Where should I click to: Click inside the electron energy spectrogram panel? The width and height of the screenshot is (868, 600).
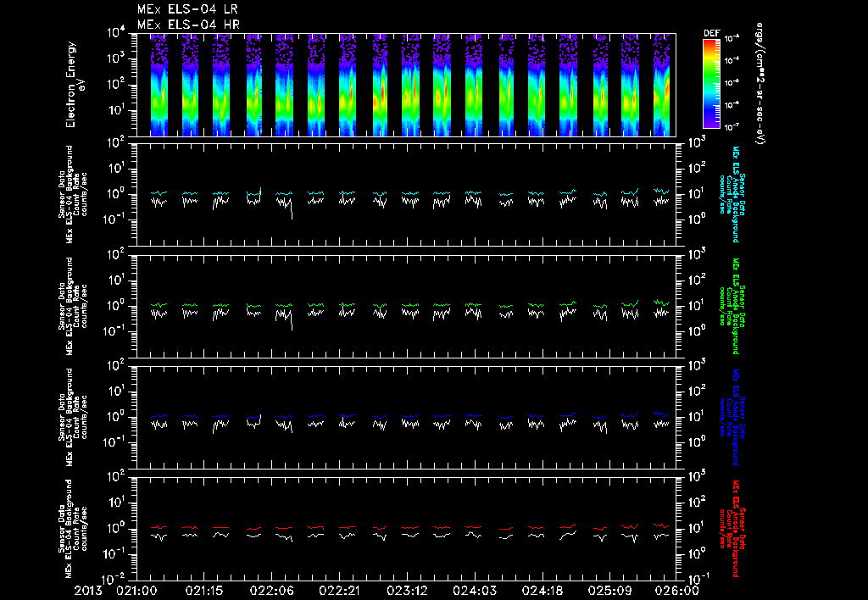406,85
